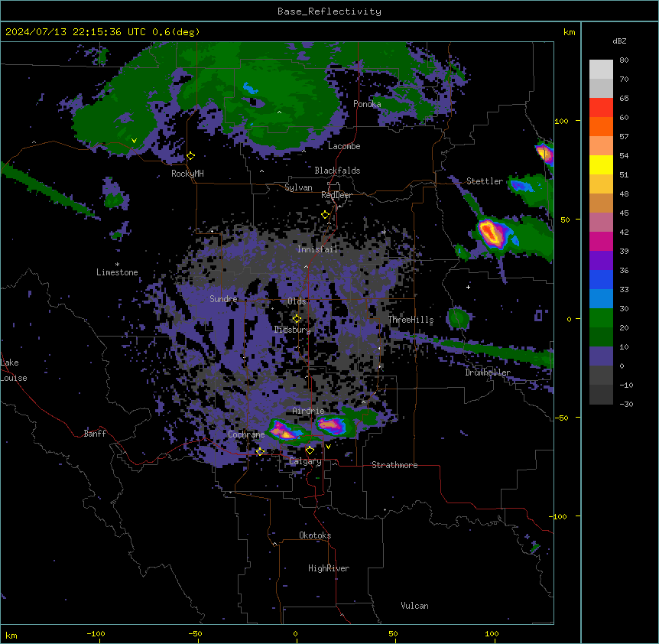Select the Okotoks label
This screenshot has height=644, width=659.
(x=315, y=535)
